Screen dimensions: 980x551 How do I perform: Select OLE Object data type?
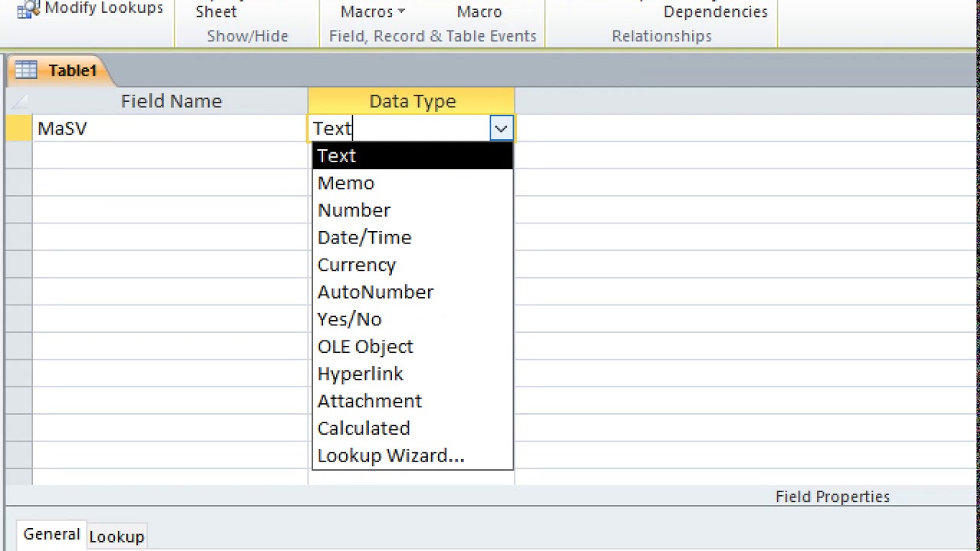coord(413,347)
